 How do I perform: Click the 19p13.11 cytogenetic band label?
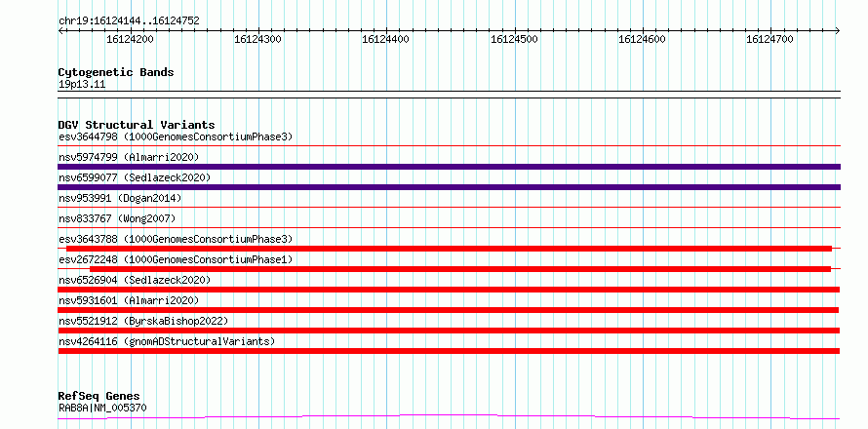tap(82, 85)
